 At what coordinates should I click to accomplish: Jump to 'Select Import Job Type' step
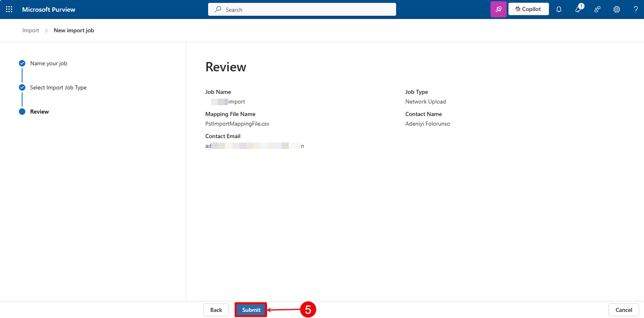point(58,87)
